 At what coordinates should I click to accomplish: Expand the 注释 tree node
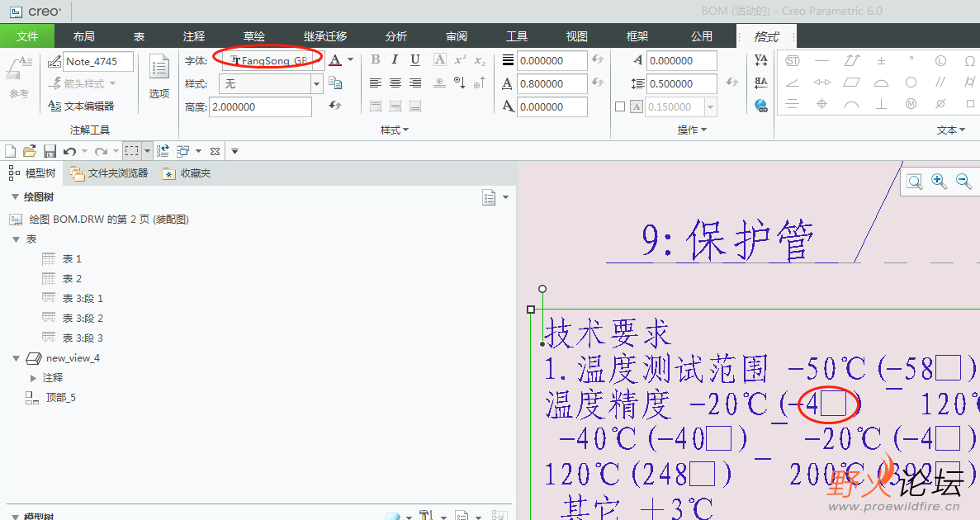click(x=34, y=377)
